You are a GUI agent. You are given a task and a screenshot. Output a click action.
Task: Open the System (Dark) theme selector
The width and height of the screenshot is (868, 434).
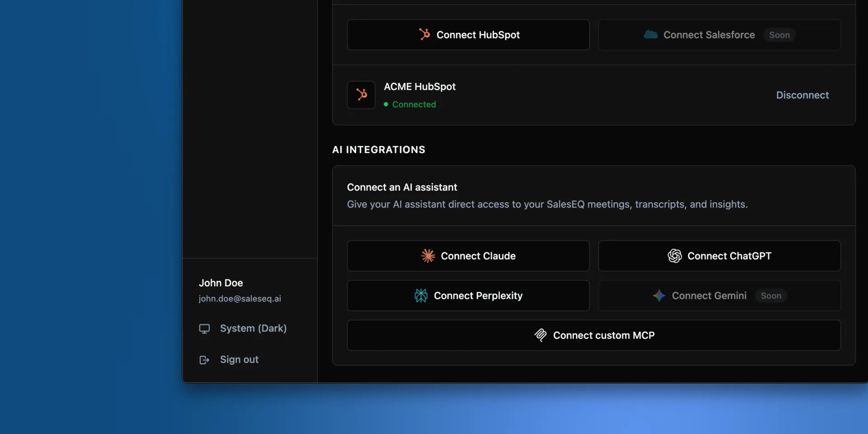pos(243,328)
